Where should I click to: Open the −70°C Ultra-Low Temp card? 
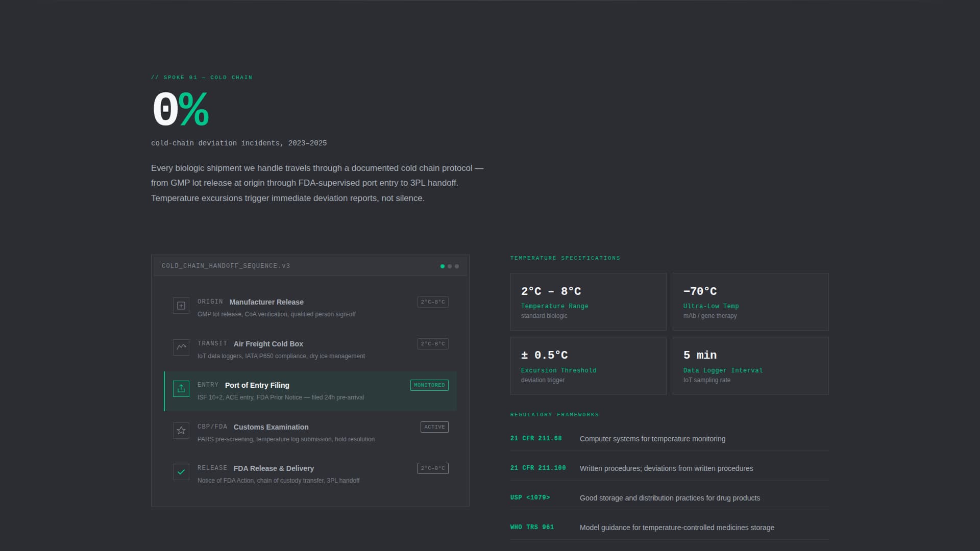[x=750, y=302]
